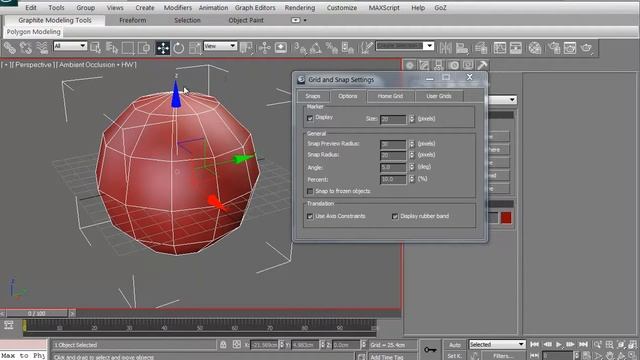Switch to Display command panel tab
The width and height of the screenshot is (640, 360).
pyautogui.click(x=468, y=65)
